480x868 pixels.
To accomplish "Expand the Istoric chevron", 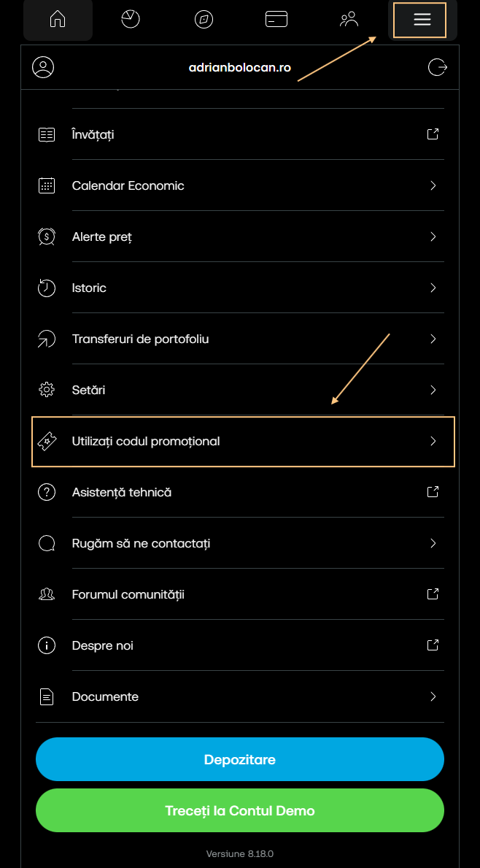I will point(433,288).
